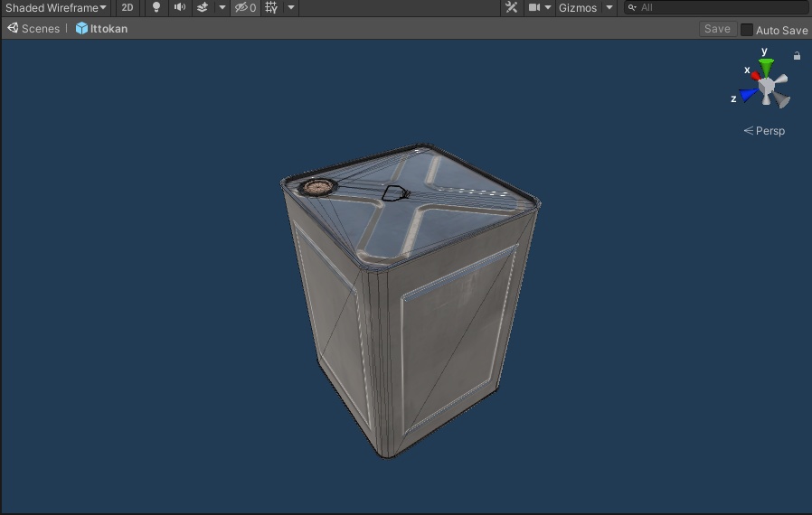Image resolution: width=812 pixels, height=515 pixels.
Task: Click the green Y axis cone
Action: click(766, 67)
